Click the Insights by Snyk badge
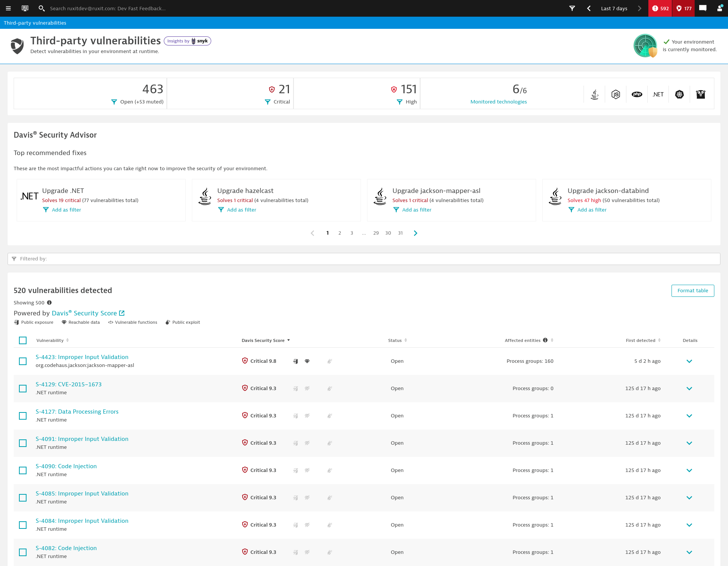The width and height of the screenshot is (728, 566). pos(187,41)
